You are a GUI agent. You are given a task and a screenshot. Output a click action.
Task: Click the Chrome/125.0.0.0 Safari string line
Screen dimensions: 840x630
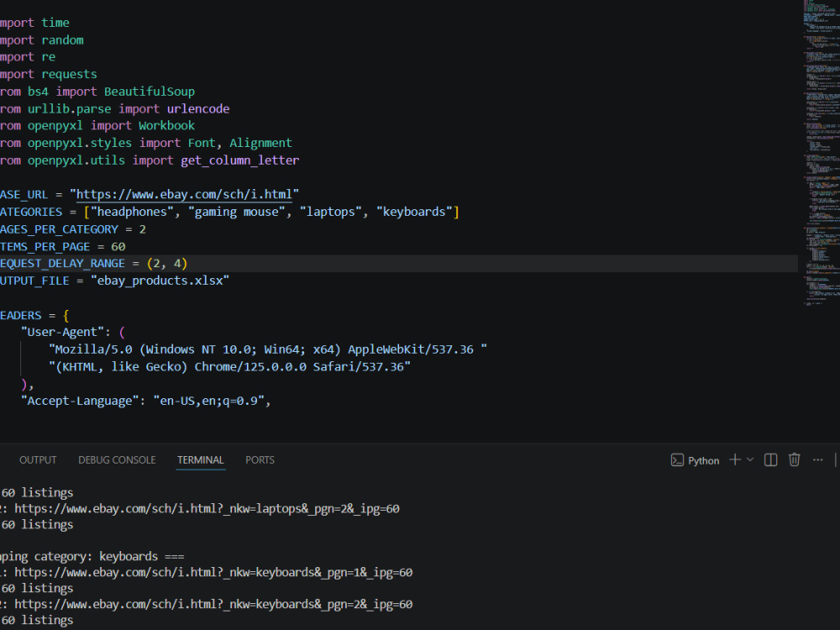point(230,367)
